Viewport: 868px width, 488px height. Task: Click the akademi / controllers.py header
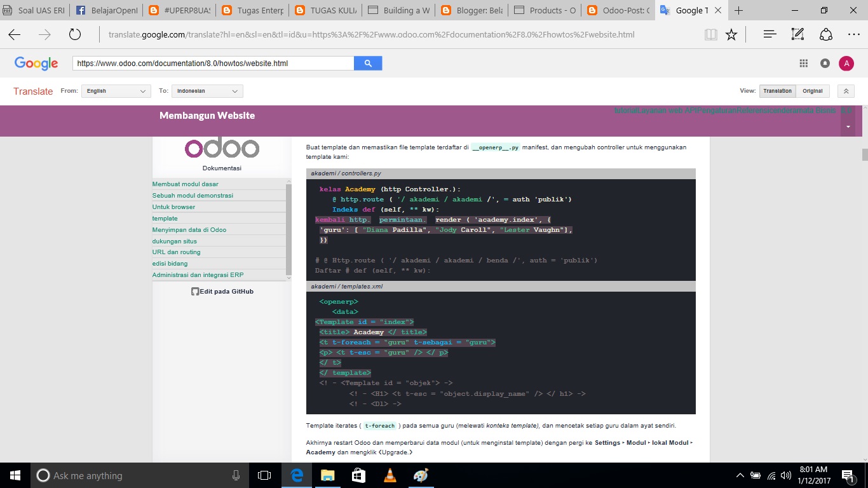point(501,173)
